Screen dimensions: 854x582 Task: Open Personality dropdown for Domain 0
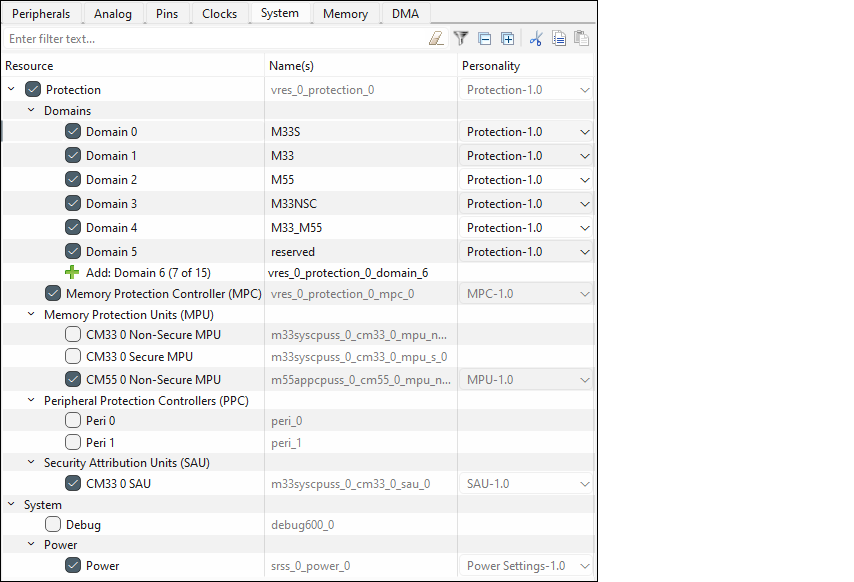click(584, 132)
